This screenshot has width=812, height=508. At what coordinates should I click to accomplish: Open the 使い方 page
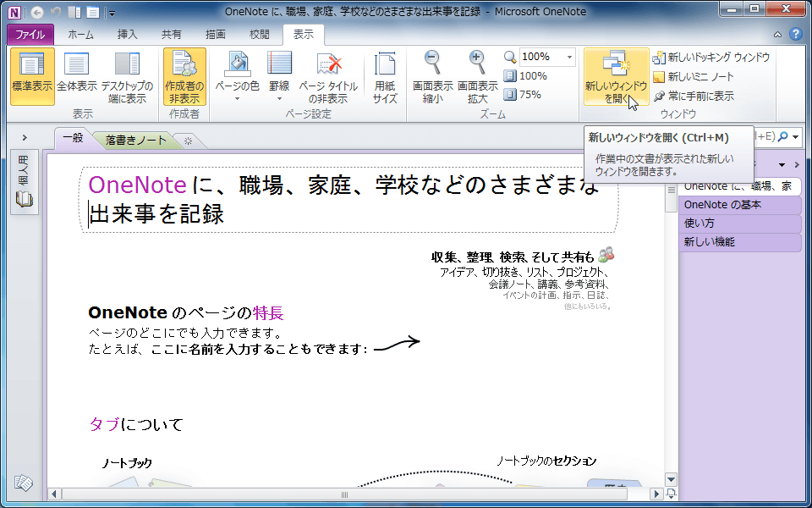(740, 224)
